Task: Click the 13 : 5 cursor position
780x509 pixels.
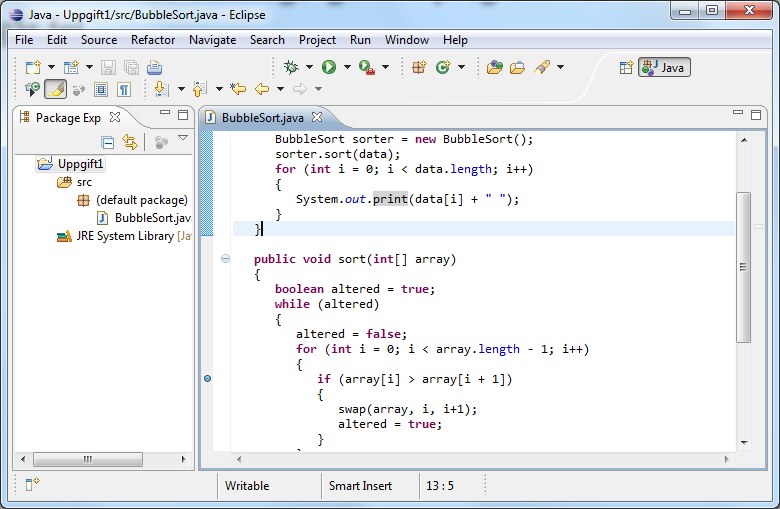Action: 440,486
